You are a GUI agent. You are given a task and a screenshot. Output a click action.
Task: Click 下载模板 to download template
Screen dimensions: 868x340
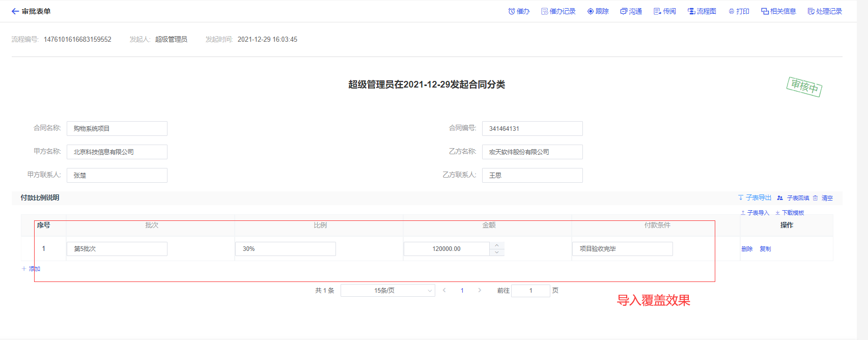coord(790,213)
